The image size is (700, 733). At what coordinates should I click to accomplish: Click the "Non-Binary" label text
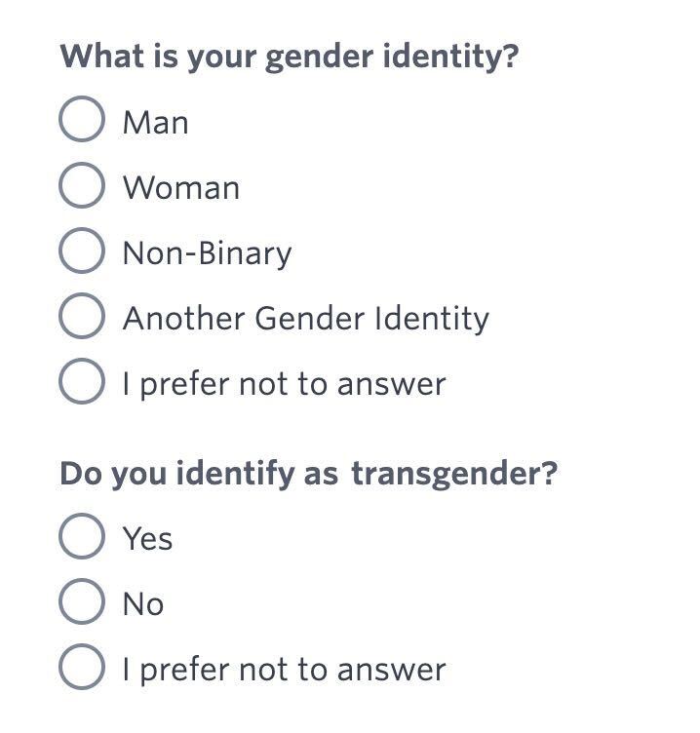tap(207, 253)
